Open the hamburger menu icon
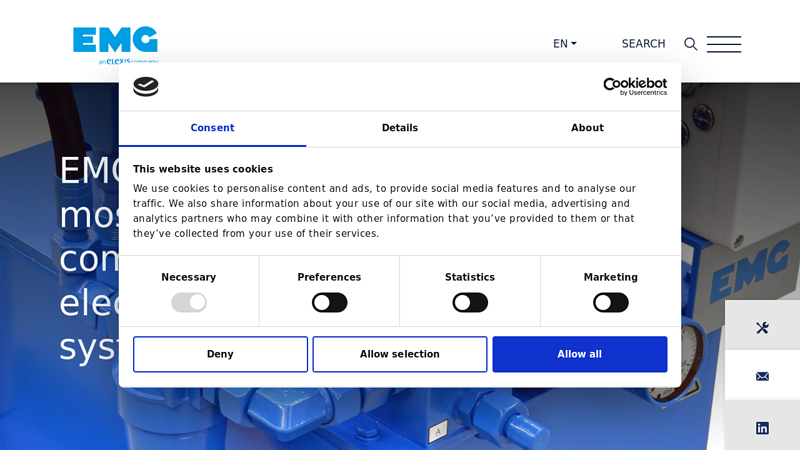 pyautogui.click(x=724, y=44)
